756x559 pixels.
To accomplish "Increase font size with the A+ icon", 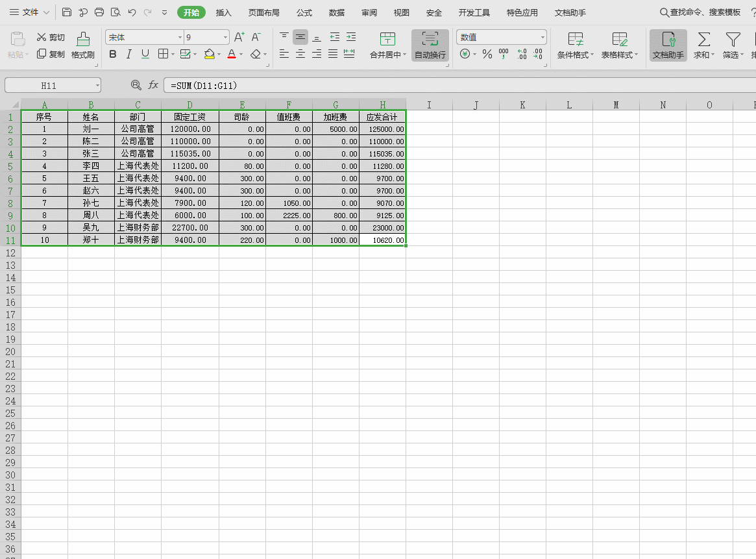I will pyautogui.click(x=239, y=37).
